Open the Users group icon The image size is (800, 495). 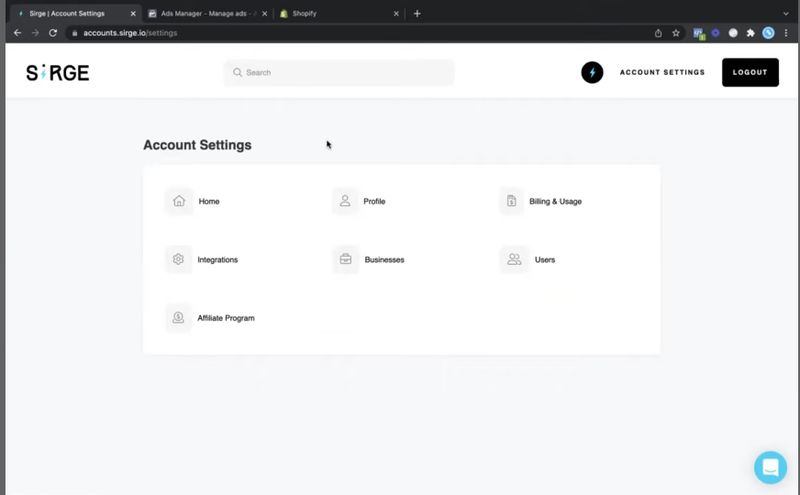coord(513,259)
